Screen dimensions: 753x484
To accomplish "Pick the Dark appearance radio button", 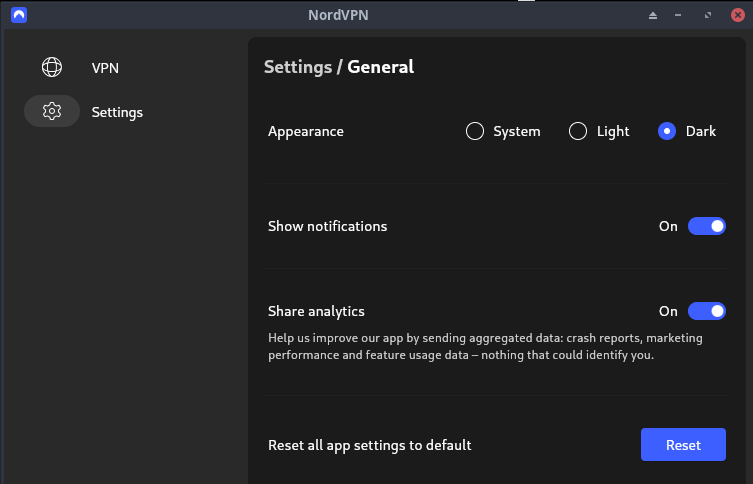I will 667,131.
